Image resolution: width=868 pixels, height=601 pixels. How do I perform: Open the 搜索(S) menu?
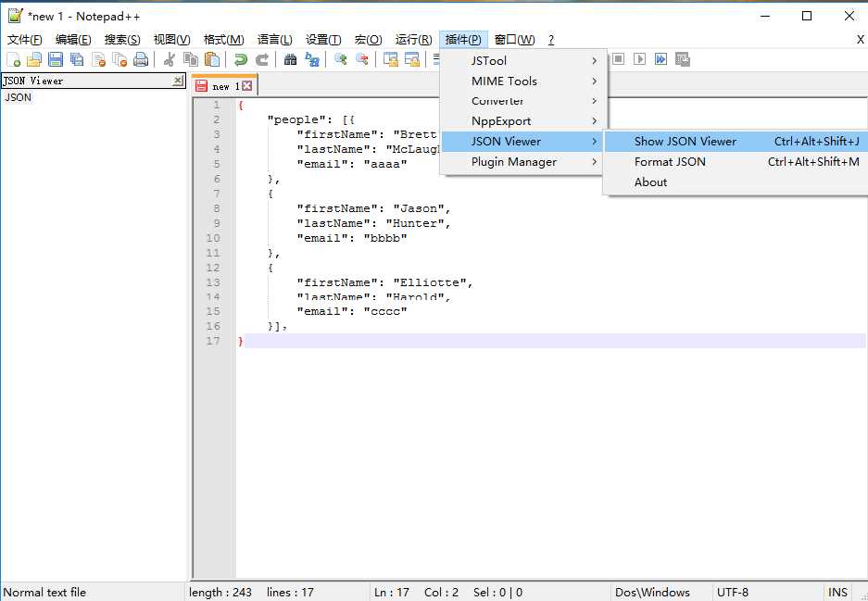click(122, 39)
